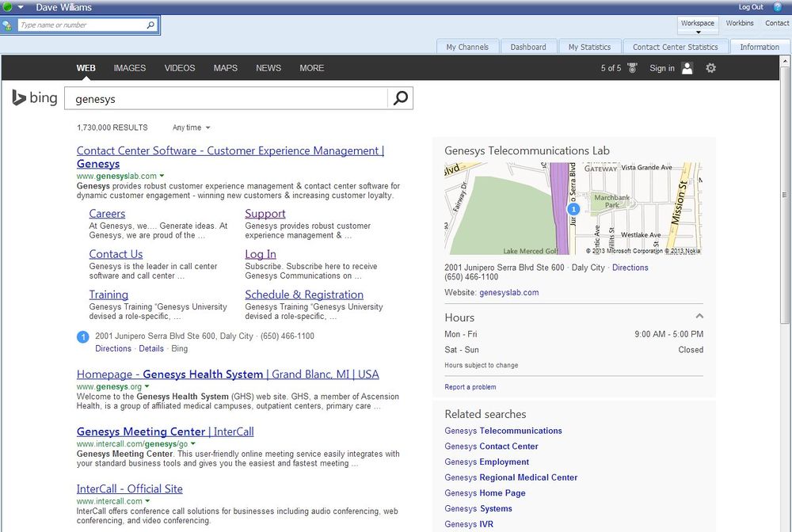Click the Bing rewards medal icon
Viewport: 792px width, 532px height.
tap(632, 68)
